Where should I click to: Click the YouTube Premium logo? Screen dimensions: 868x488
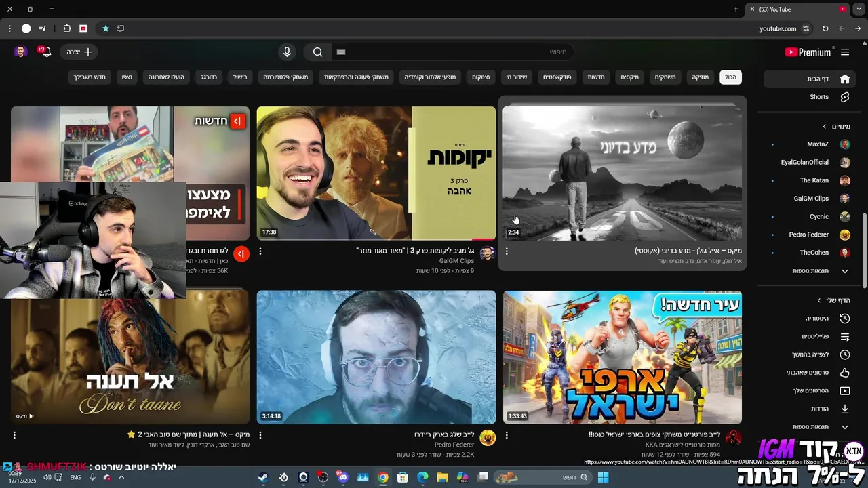[x=808, y=52]
